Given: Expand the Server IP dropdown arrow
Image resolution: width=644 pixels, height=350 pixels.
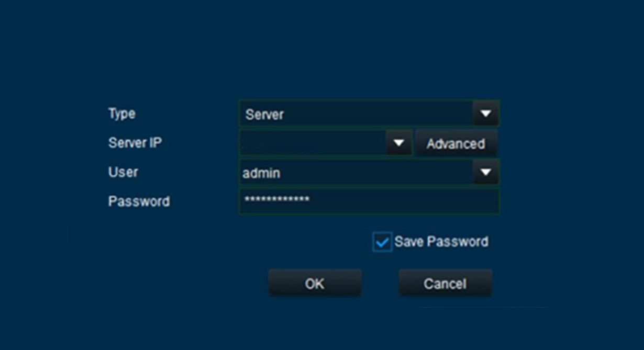Looking at the screenshot, I should pos(399,143).
